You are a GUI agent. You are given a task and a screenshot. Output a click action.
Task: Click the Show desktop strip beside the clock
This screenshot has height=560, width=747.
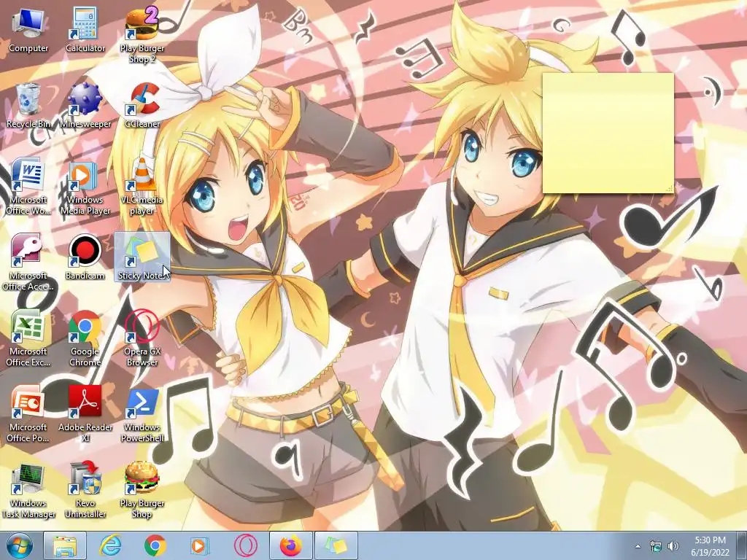(x=742, y=545)
